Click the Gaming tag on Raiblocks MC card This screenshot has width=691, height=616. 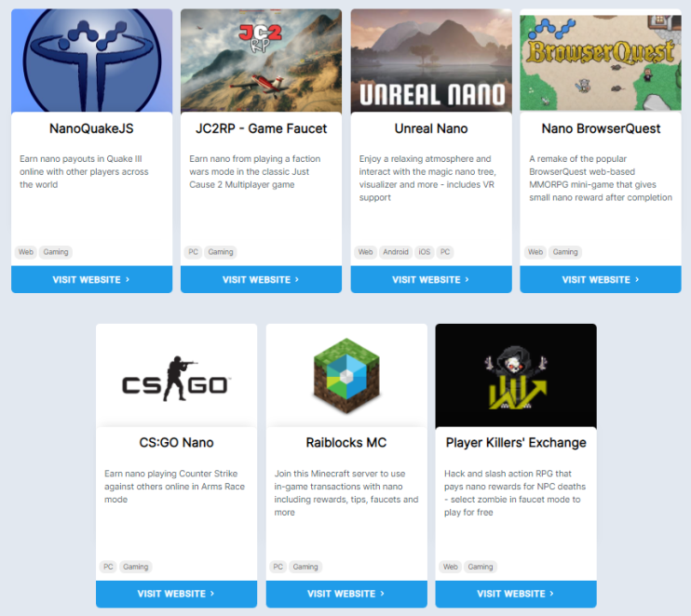305,567
